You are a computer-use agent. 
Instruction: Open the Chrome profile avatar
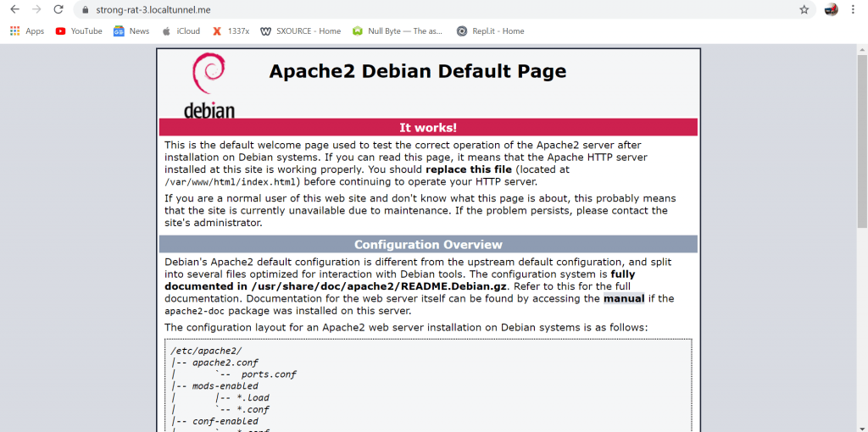coord(831,9)
